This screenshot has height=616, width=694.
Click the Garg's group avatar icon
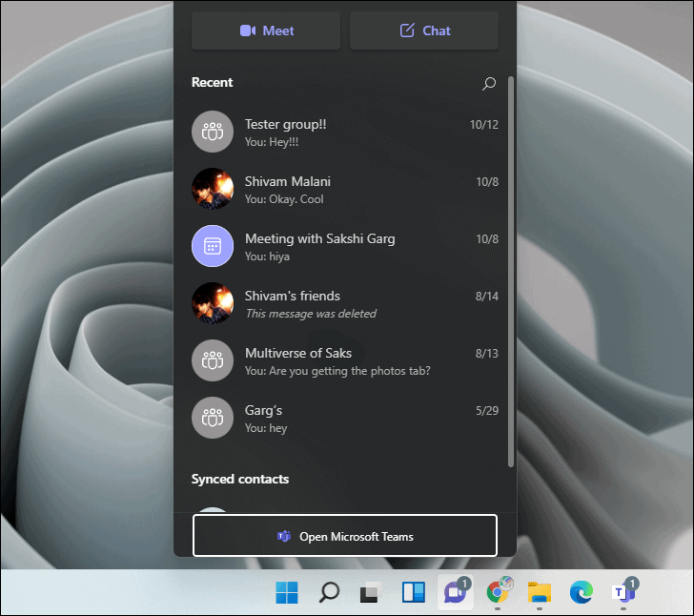coord(213,418)
